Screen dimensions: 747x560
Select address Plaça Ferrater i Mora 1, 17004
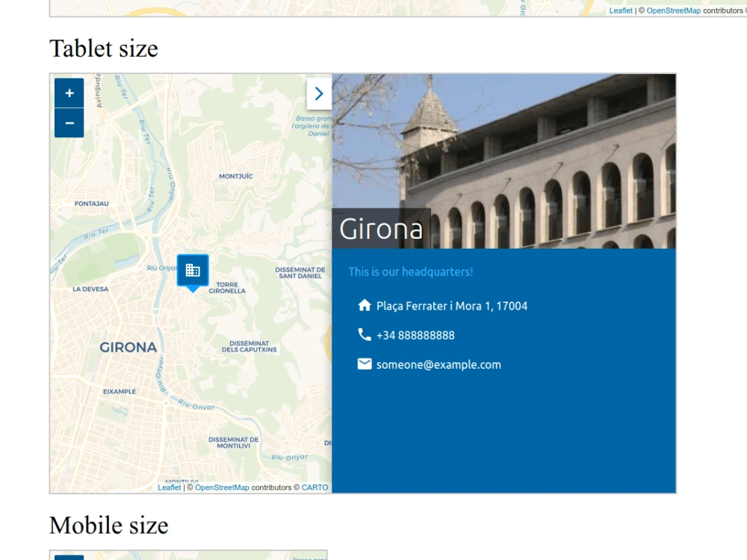point(452,306)
